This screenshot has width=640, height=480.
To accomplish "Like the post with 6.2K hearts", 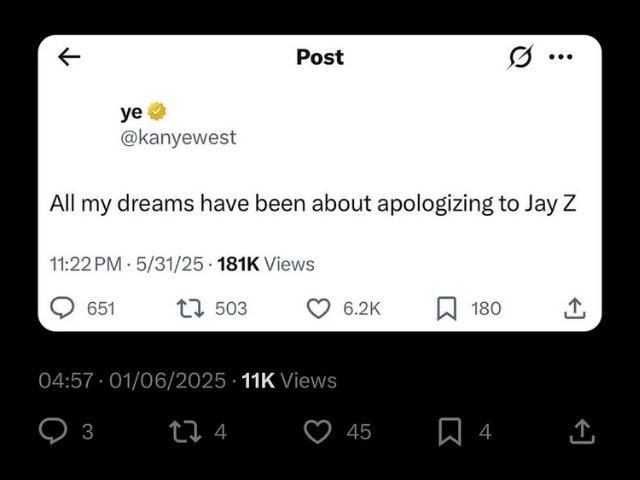I will click(318, 309).
